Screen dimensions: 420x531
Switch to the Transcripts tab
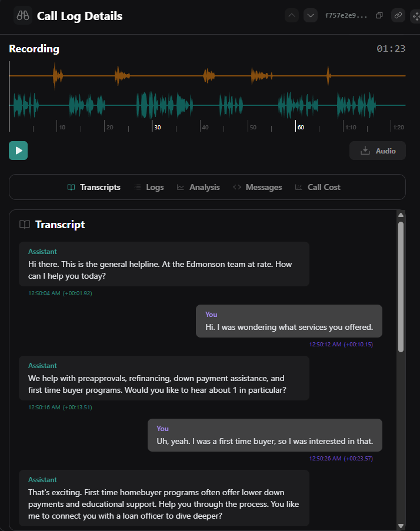click(94, 187)
